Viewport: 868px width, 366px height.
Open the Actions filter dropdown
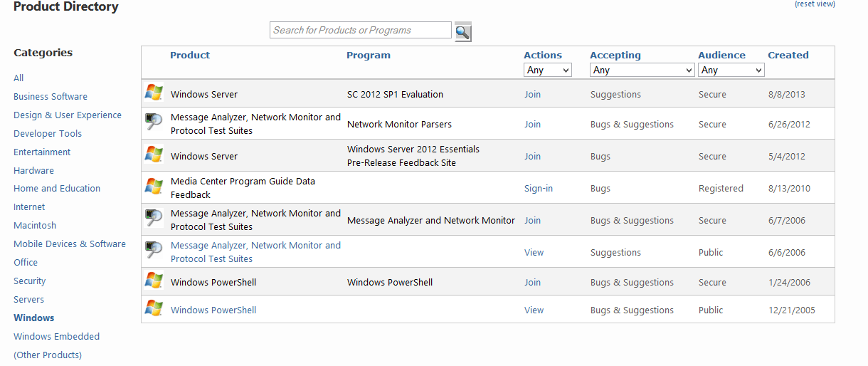548,70
